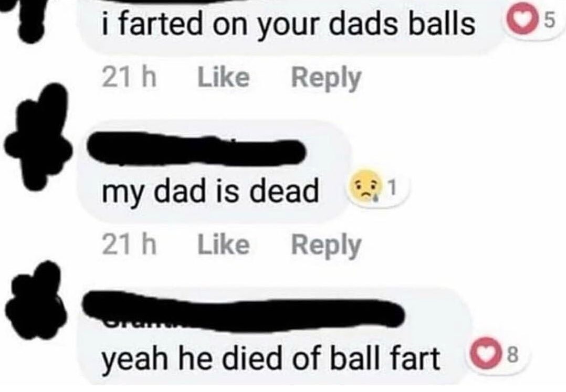Click the reaction count 5 on first comment
The height and width of the screenshot is (392, 566).
click(548, 22)
